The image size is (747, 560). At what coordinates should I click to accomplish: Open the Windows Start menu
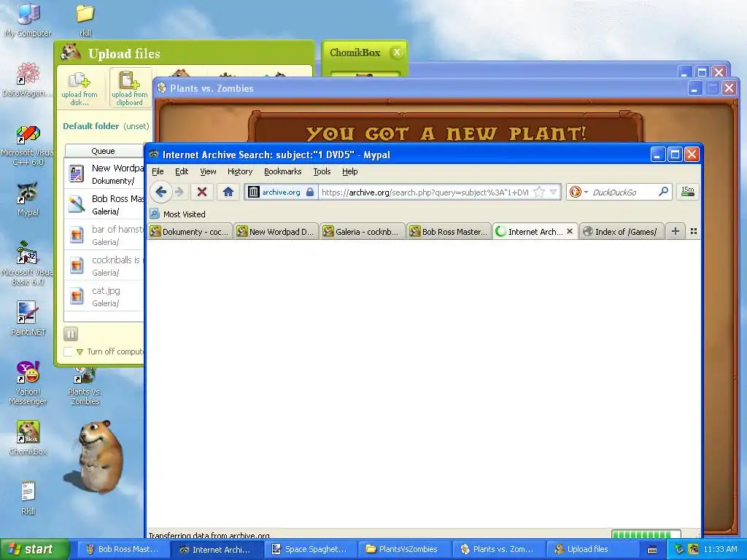click(x=34, y=549)
